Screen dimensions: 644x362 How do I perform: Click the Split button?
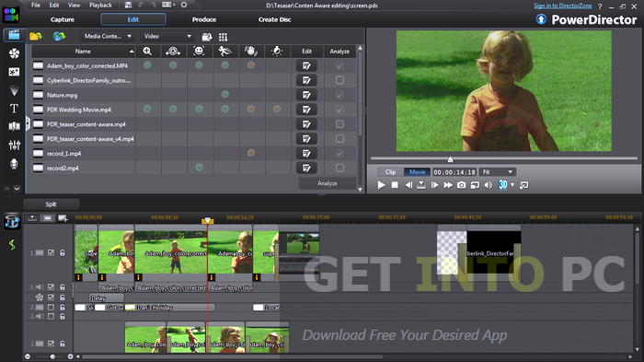click(x=51, y=204)
